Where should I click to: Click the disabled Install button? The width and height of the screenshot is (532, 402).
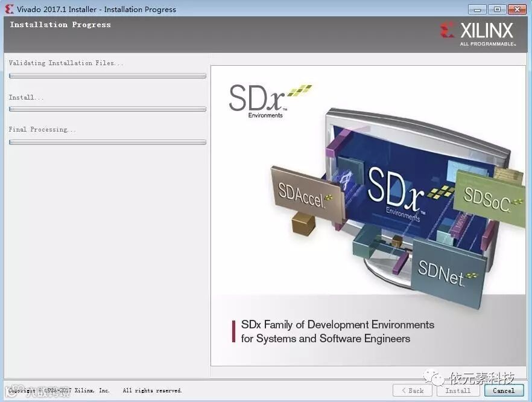[x=458, y=391]
